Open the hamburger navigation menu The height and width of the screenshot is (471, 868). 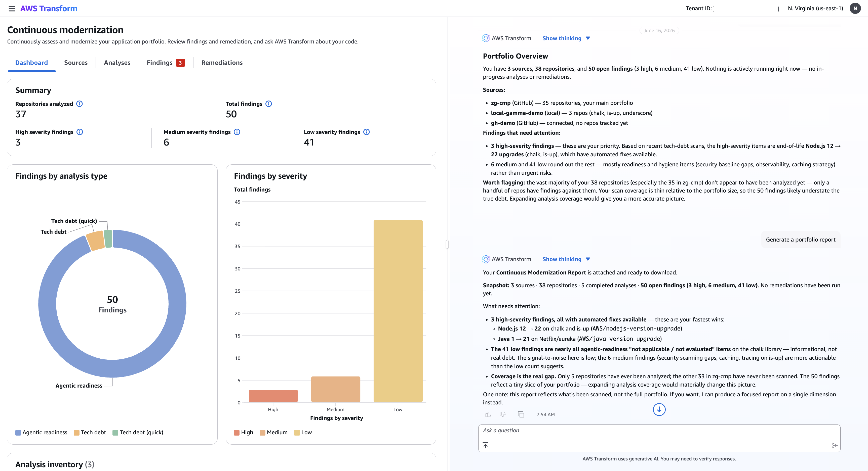coord(12,8)
